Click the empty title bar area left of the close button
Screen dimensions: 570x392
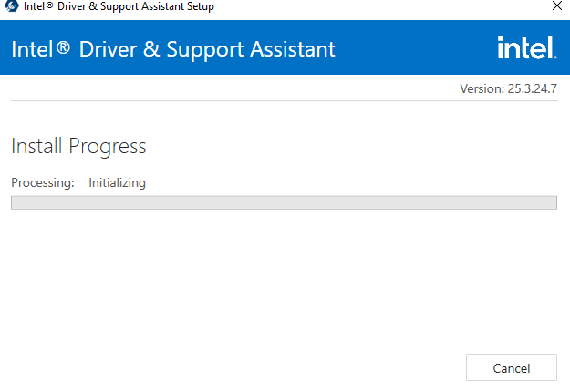(x=383, y=6)
